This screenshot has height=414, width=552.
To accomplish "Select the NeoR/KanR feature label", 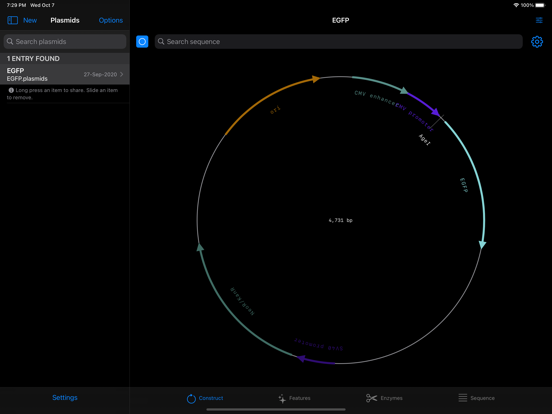I will pos(242,301).
